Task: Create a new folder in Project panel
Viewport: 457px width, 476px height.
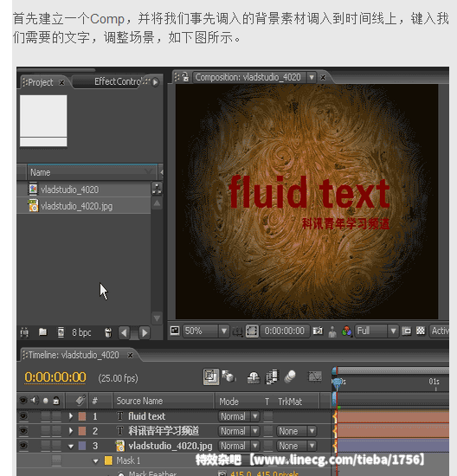Action: coord(42,332)
